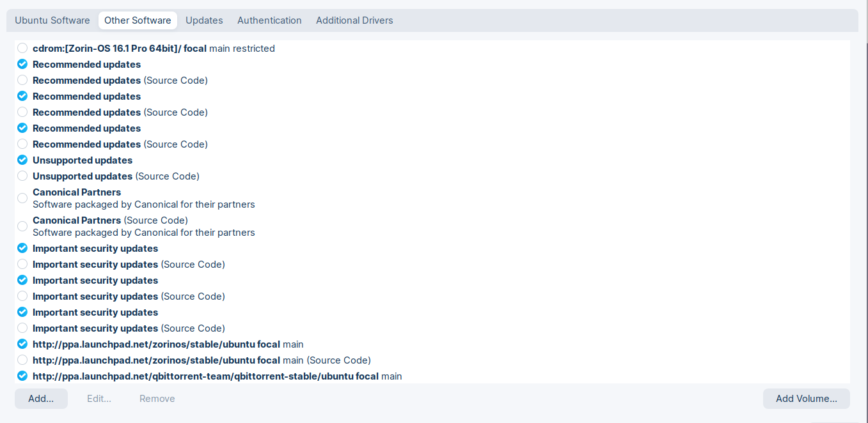Open the Updates tab

204,20
